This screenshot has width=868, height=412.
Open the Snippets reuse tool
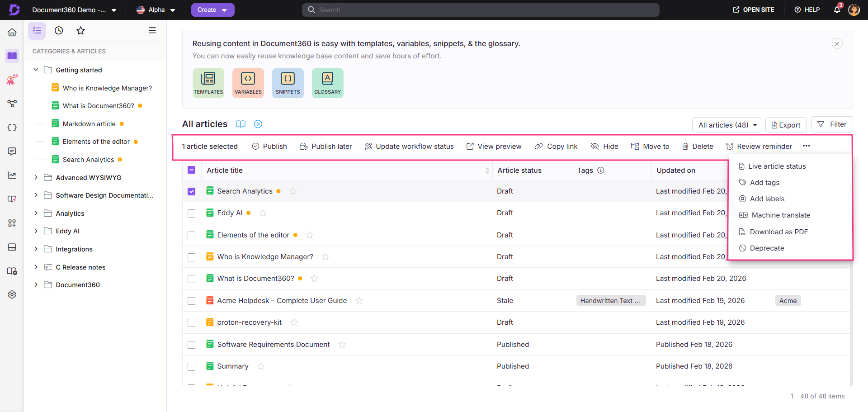click(x=288, y=83)
